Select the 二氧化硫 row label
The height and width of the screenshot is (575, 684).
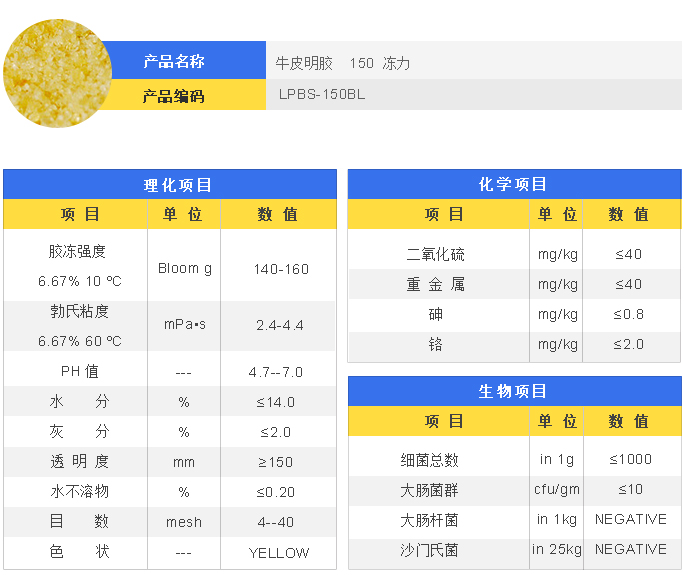pyautogui.click(x=435, y=255)
